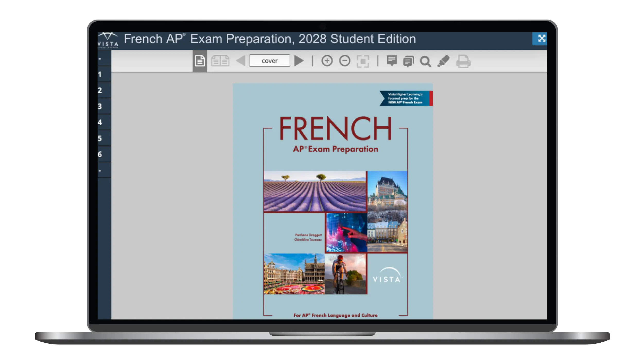644x364 pixels.
Task: Select the highlighter tool
Action: tap(443, 61)
